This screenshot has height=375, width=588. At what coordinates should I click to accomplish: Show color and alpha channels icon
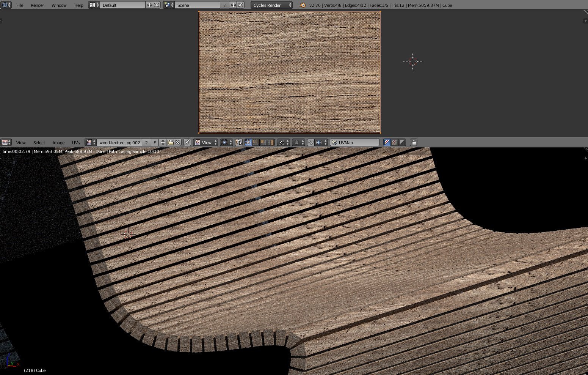coord(387,142)
